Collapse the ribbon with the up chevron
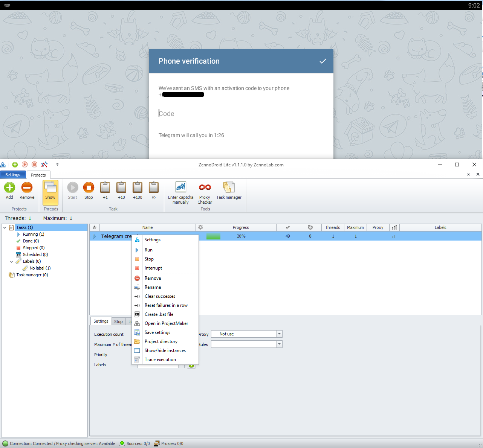The image size is (483, 448). pyautogui.click(x=468, y=174)
